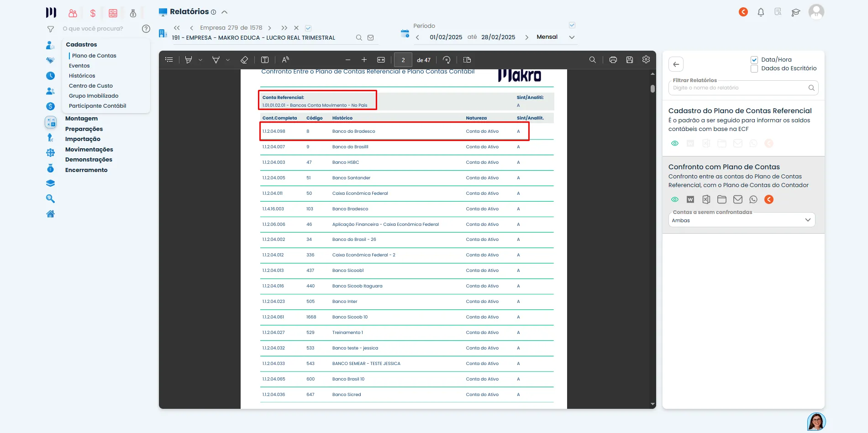Zoom out with the minus button
Viewport: 868px width, 433px height.
(348, 60)
